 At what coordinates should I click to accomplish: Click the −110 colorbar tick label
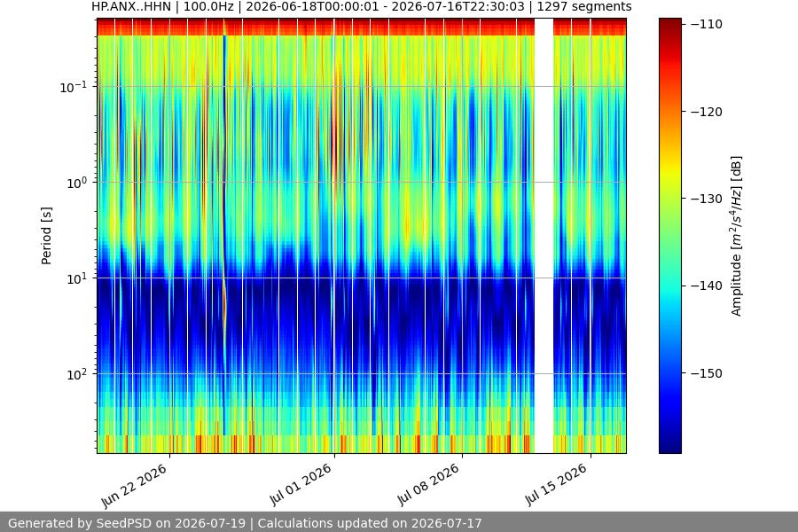[x=707, y=24]
